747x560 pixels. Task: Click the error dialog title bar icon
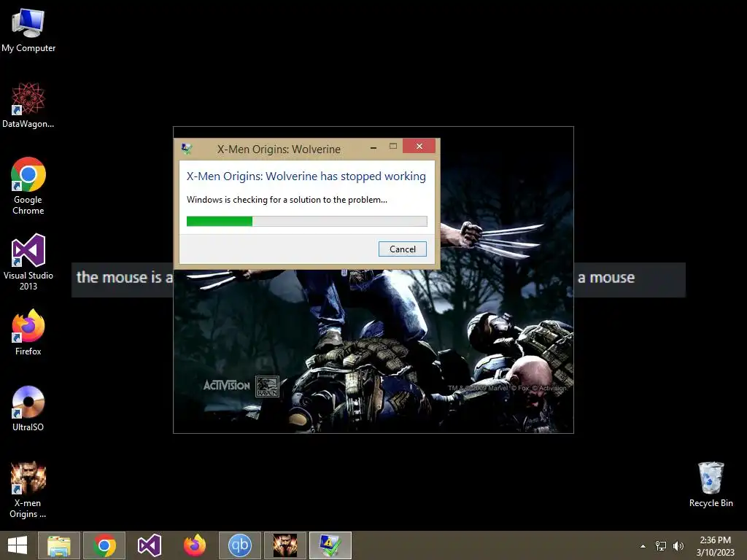click(x=187, y=149)
